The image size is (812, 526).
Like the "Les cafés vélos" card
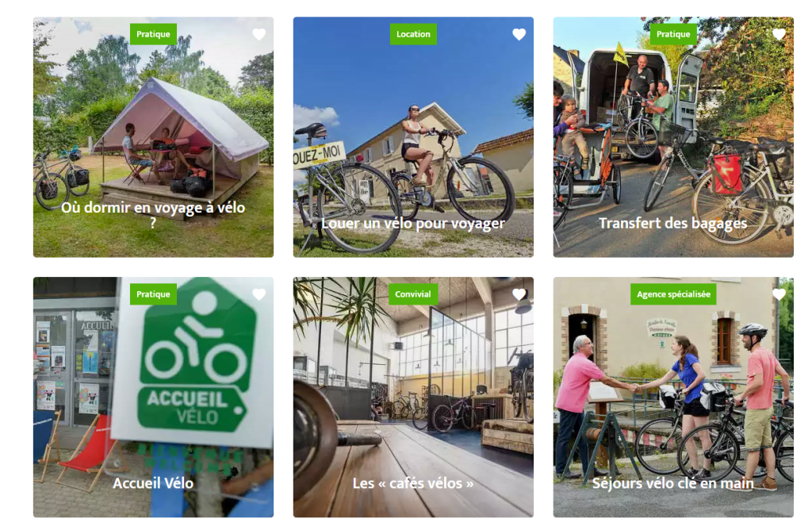click(519, 294)
